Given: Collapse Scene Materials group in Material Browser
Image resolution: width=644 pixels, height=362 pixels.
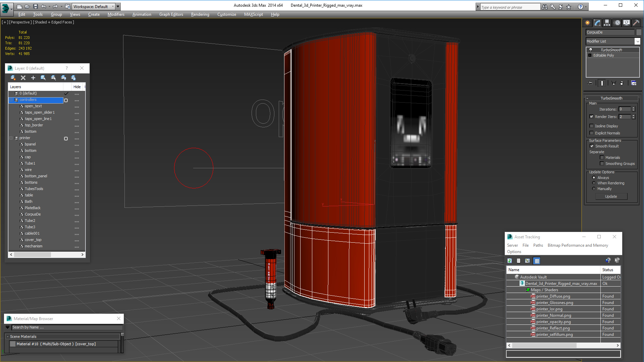Looking at the screenshot, I should (x=8, y=337).
